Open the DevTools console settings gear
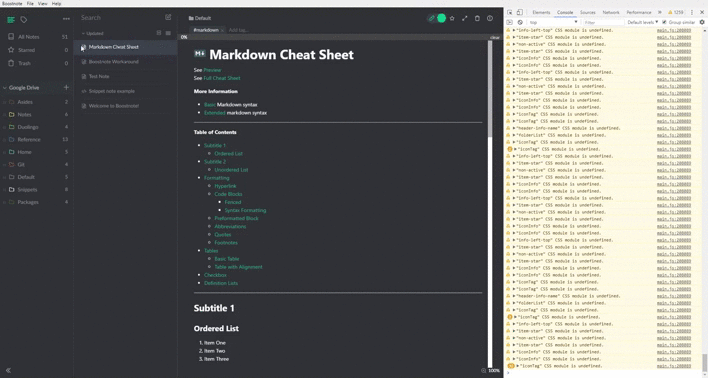The height and width of the screenshot is (378, 708). click(702, 22)
